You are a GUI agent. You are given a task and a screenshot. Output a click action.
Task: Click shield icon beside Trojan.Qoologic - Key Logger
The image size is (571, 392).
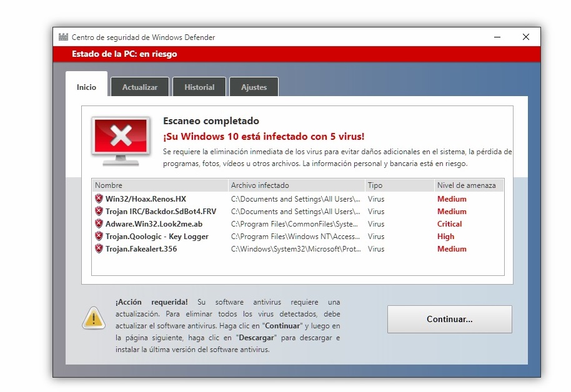99,236
